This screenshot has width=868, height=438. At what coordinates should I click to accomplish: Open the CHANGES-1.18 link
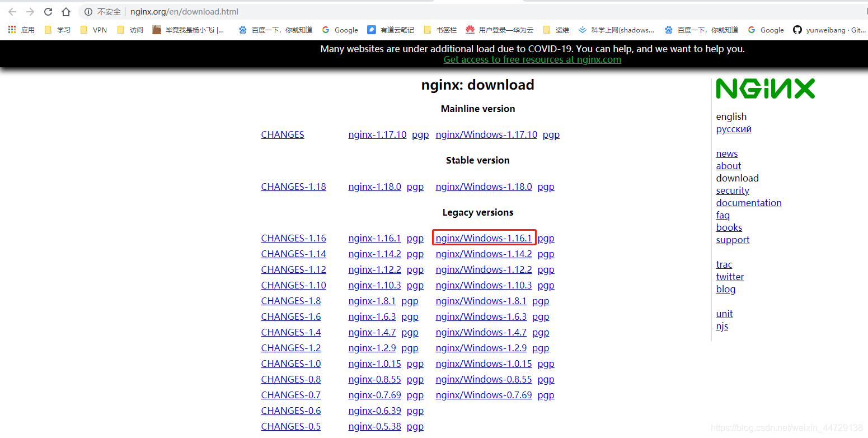click(x=293, y=187)
